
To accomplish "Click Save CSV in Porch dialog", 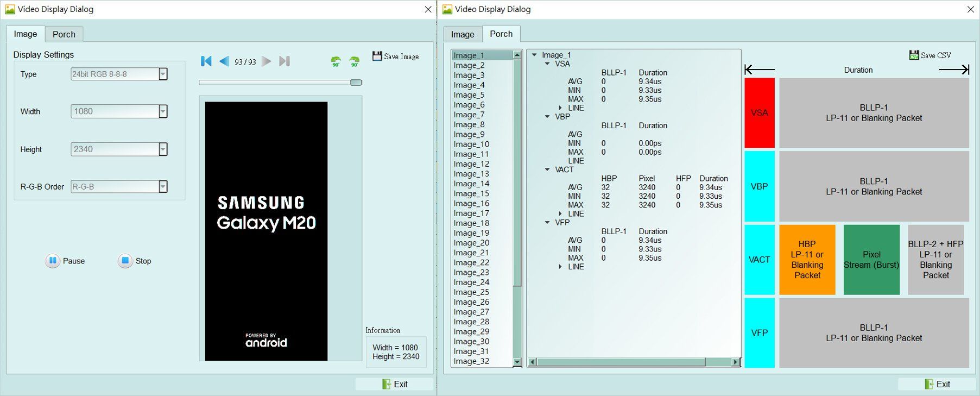I will (930, 55).
